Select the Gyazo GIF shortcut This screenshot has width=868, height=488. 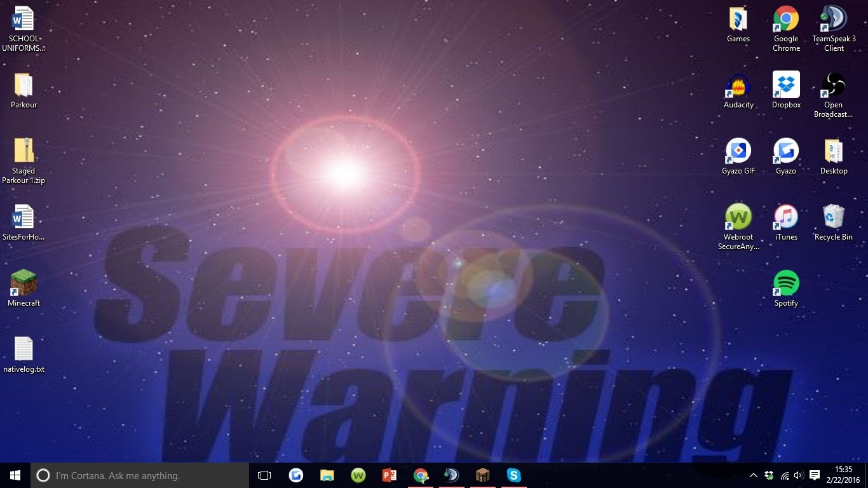pyautogui.click(x=738, y=157)
